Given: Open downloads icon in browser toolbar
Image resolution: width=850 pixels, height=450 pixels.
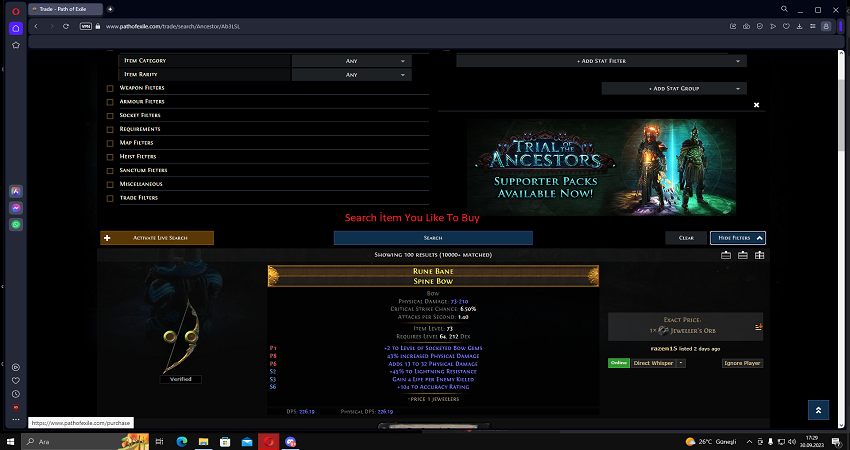Looking at the screenshot, I should tap(799, 26).
